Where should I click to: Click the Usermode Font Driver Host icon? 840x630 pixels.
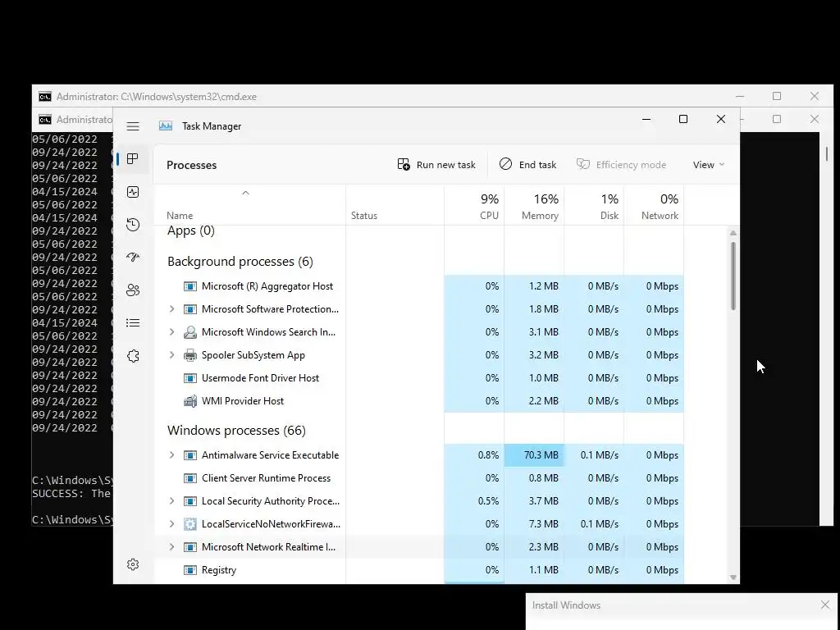(189, 378)
